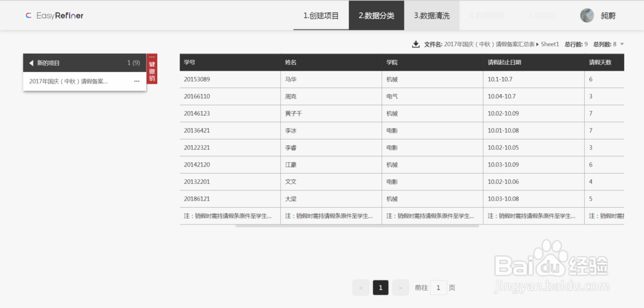Select page 1 button in the pagination

coord(381,287)
